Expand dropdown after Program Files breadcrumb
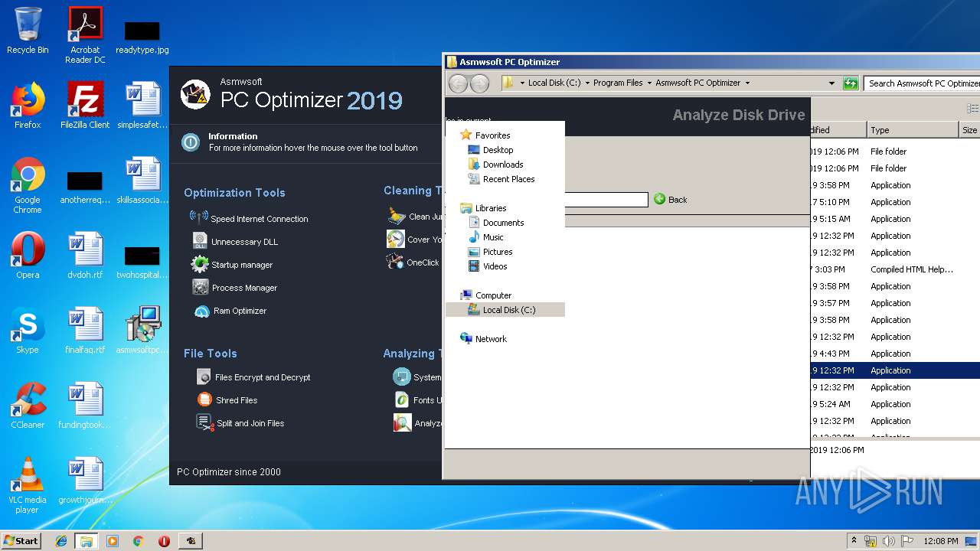 [649, 83]
